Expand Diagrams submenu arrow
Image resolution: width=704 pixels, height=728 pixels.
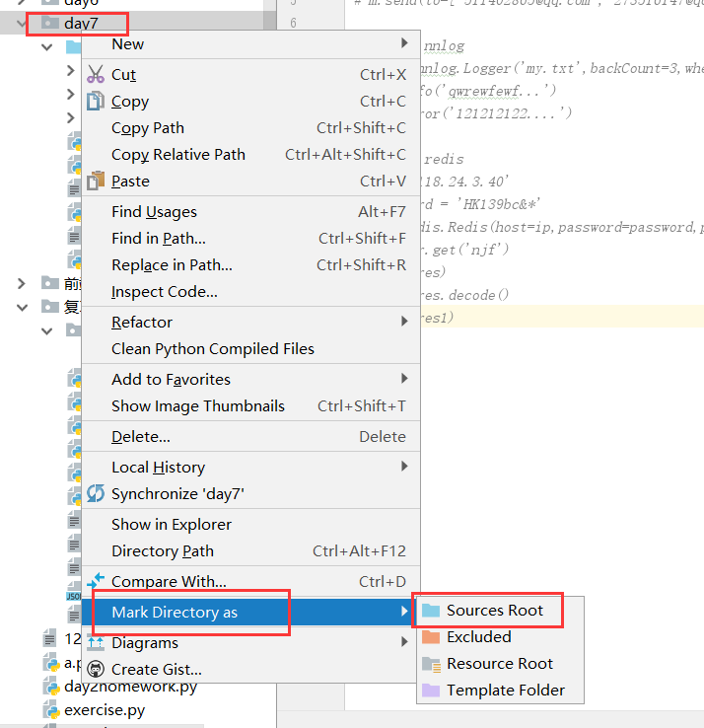[x=404, y=641]
